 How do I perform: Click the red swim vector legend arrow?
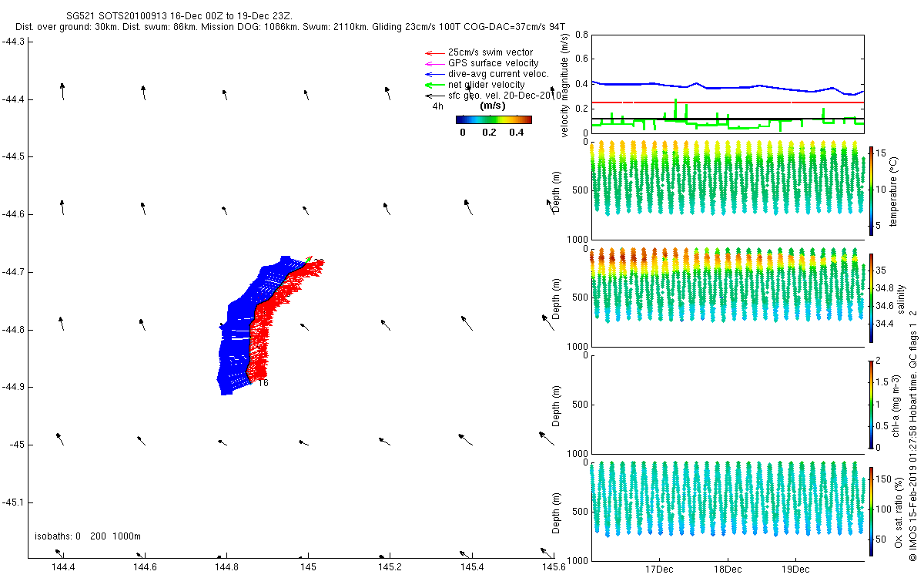click(434, 52)
